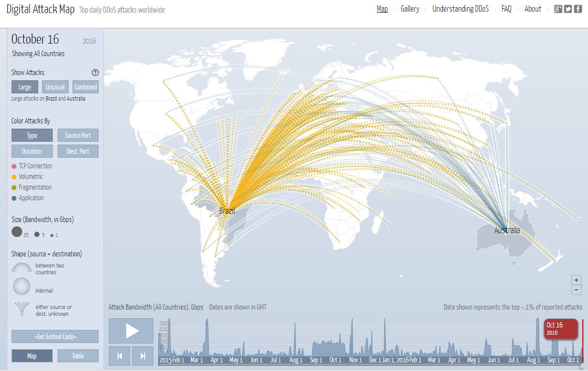Select the Volumetric orange legend dot
Image resolution: width=588 pixels, height=371 pixels.
14,177
